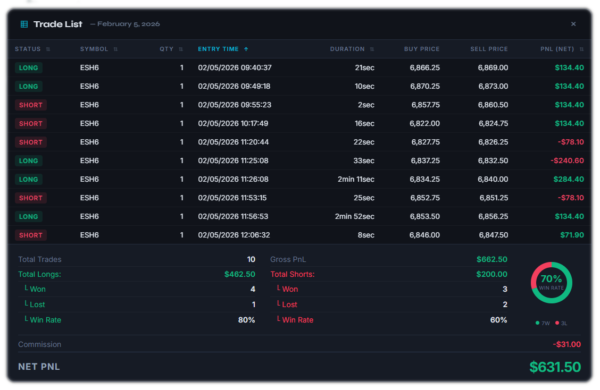
Task: Select LONG badge of 11:26:08 trade
Action: [29, 179]
